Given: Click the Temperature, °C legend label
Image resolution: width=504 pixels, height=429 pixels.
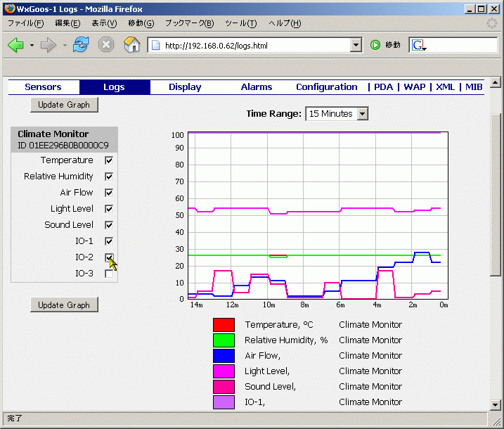Looking at the screenshot, I should point(279,325).
